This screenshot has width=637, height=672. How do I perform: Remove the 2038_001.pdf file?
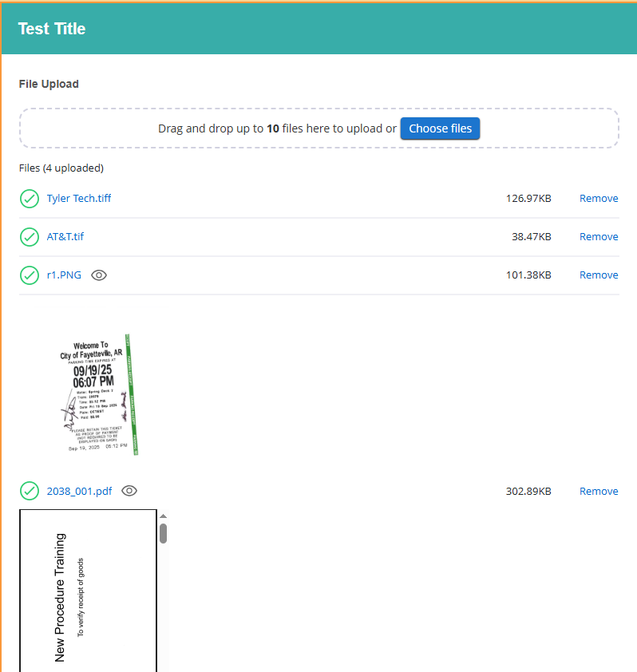click(598, 492)
